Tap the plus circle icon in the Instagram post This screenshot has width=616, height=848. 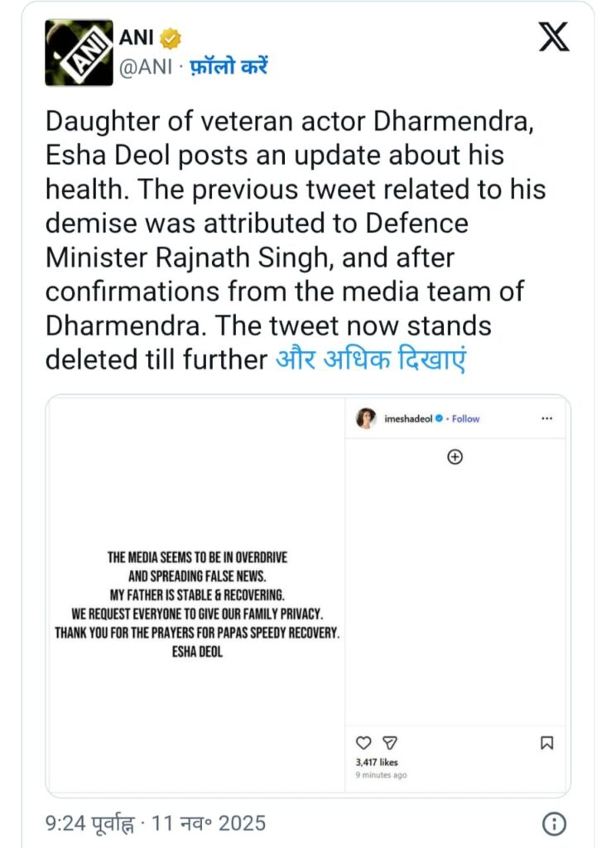[454, 456]
